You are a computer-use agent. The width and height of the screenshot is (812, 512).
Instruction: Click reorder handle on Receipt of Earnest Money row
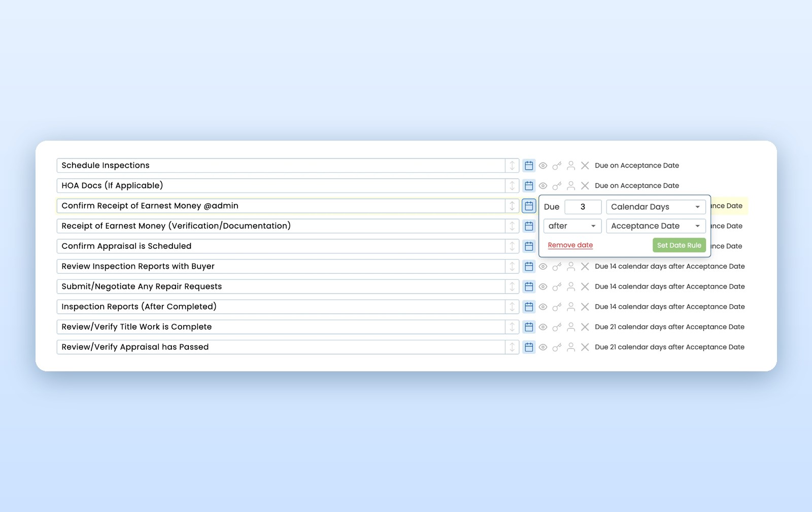[x=512, y=226]
